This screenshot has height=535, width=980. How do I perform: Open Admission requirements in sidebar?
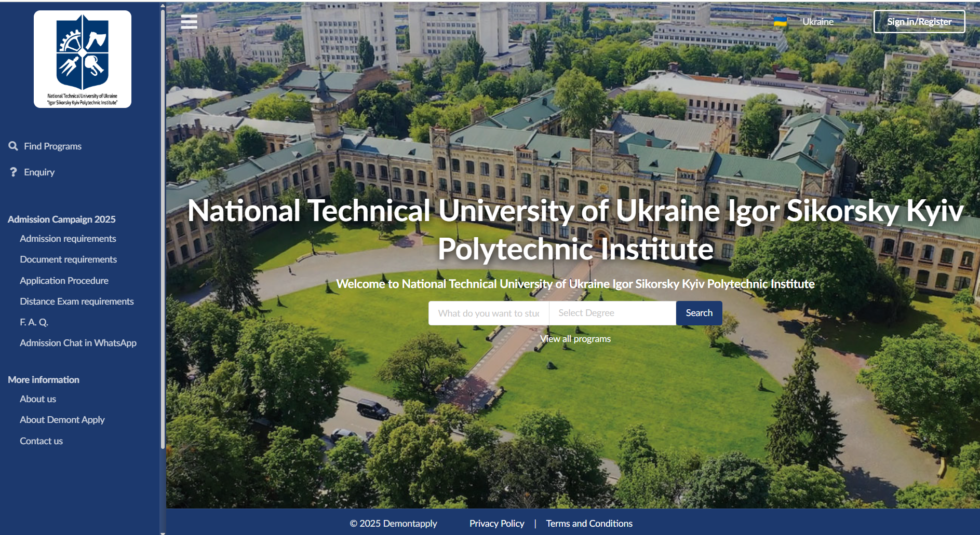click(x=68, y=239)
